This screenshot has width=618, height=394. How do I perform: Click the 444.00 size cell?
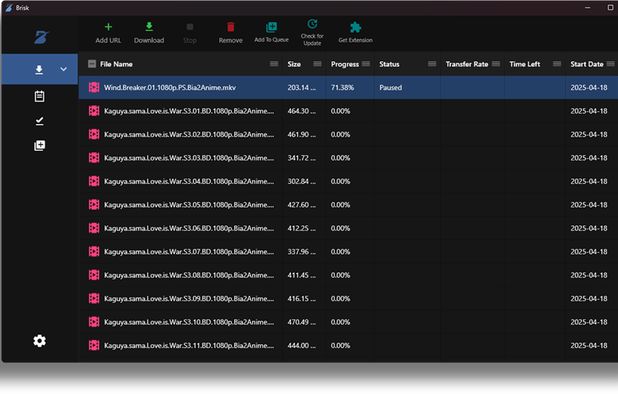302,346
